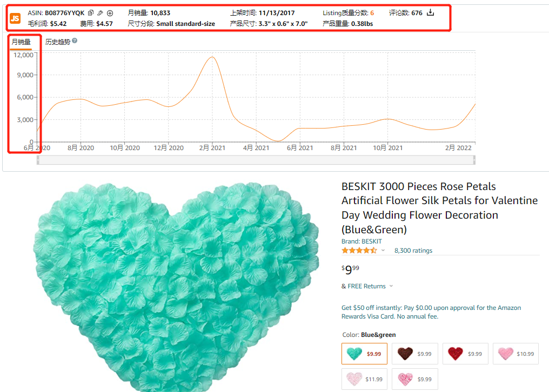Click the circled plus icon beside ASIN
Viewport: 549px width, 392px height.
click(x=110, y=13)
